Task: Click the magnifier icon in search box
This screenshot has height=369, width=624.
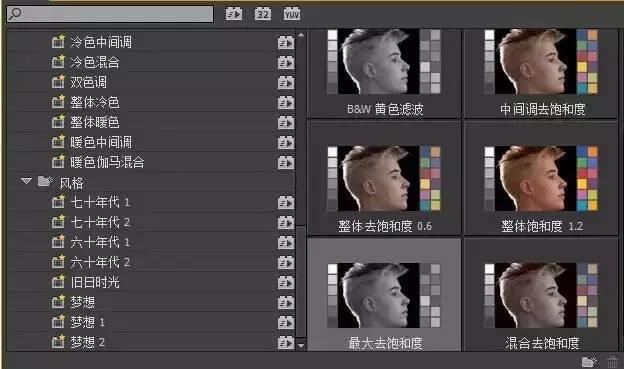Action: pyautogui.click(x=15, y=14)
